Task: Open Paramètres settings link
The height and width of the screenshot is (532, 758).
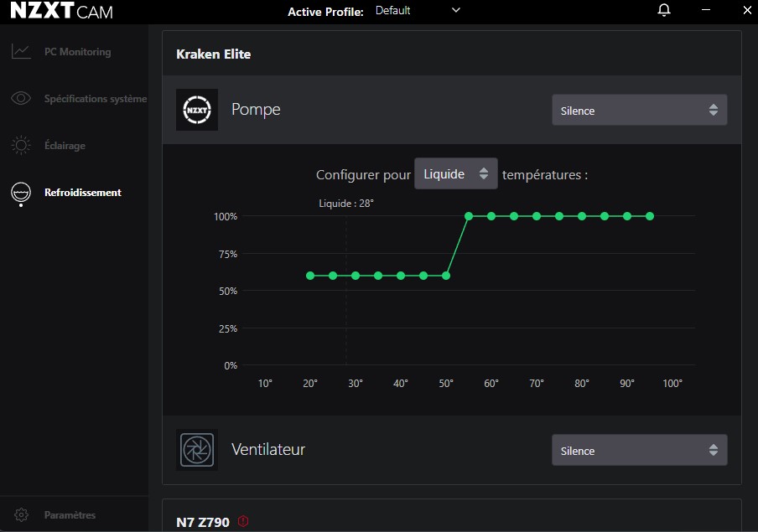Action: [70, 515]
